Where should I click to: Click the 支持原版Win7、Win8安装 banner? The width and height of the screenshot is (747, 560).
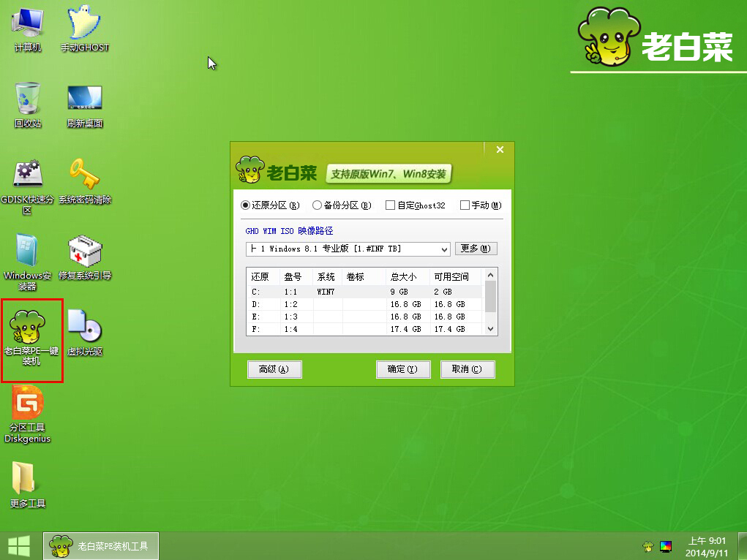(x=388, y=174)
